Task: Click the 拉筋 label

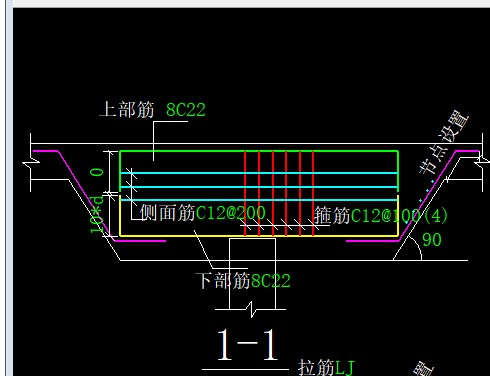Action: pos(316,367)
